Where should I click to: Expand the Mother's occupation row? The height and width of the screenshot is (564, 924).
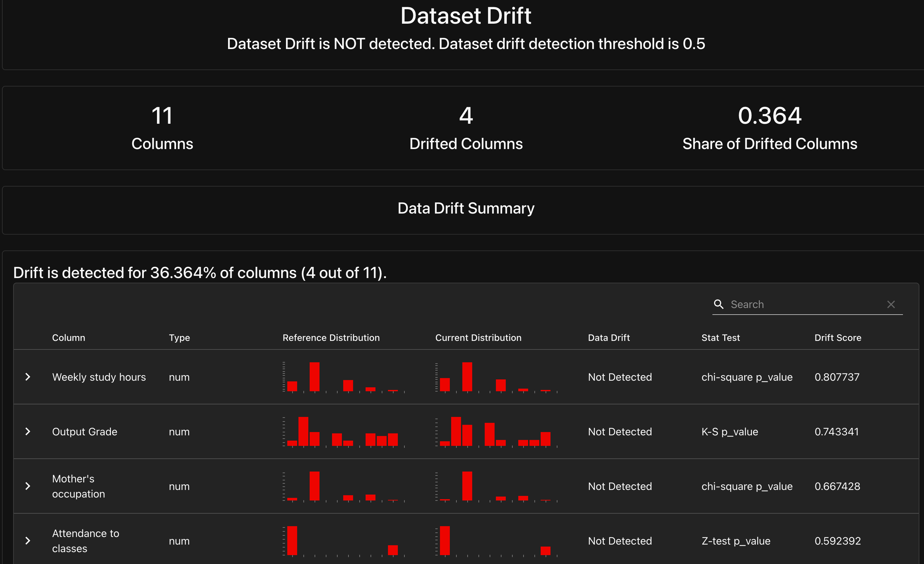(x=27, y=486)
